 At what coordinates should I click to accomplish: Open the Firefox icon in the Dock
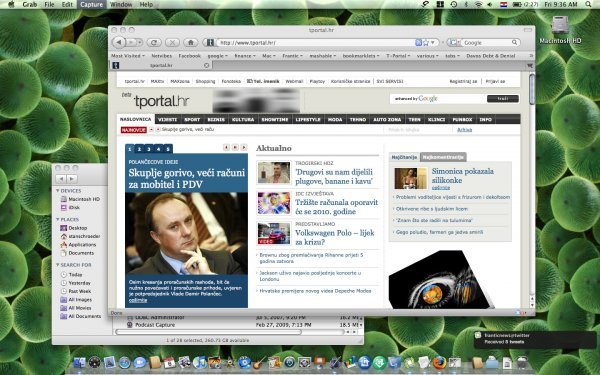click(x=439, y=362)
